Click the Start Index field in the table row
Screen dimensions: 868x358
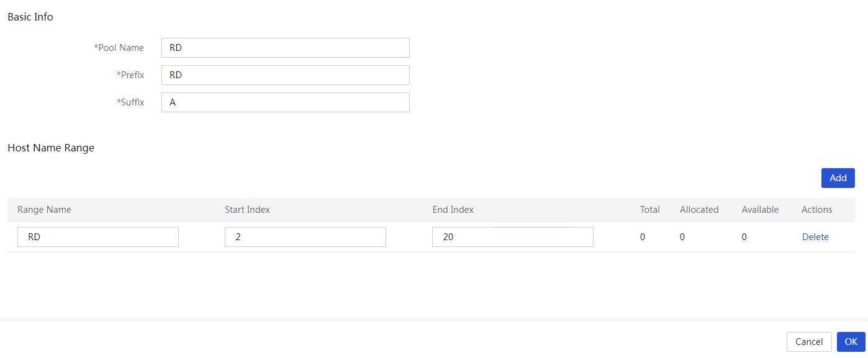tap(305, 237)
